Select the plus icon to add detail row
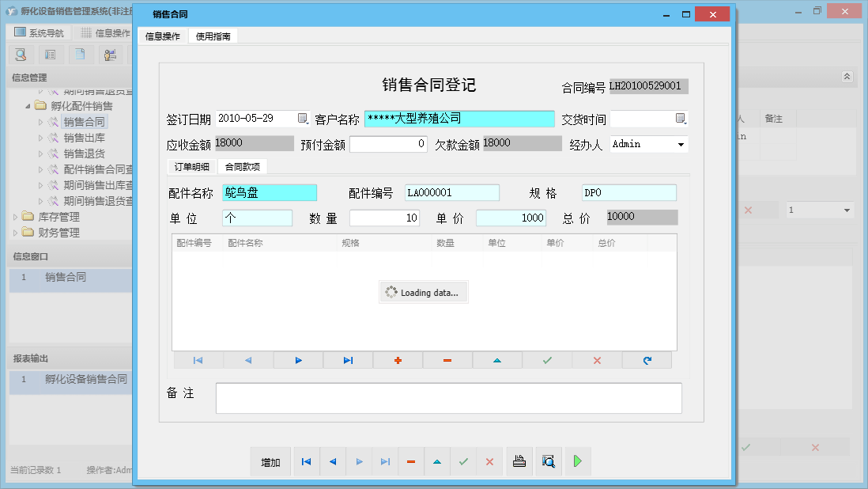This screenshot has width=868, height=489. tap(398, 360)
